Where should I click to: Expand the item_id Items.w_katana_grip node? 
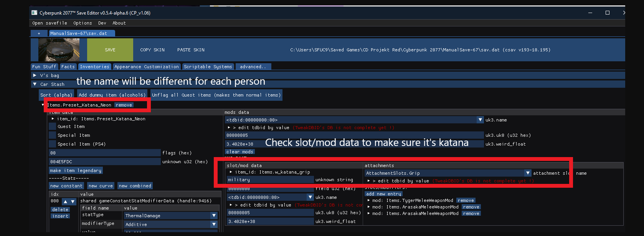[231, 172]
